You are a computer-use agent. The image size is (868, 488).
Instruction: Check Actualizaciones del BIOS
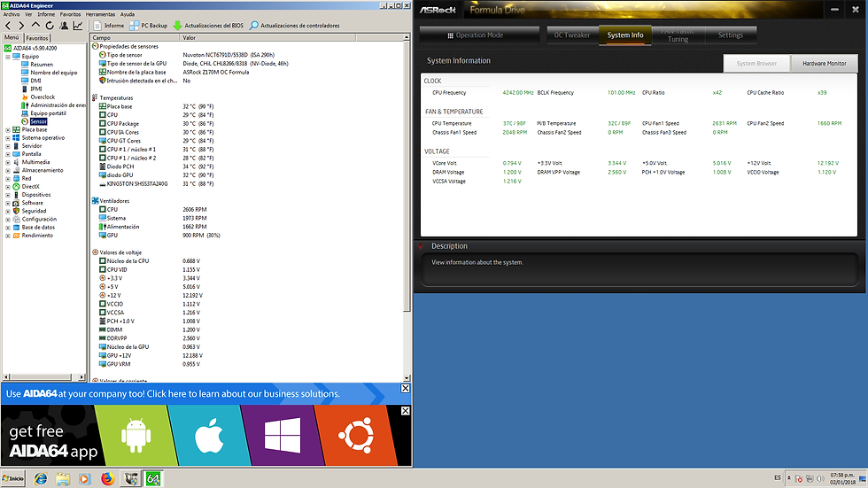pyautogui.click(x=208, y=26)
